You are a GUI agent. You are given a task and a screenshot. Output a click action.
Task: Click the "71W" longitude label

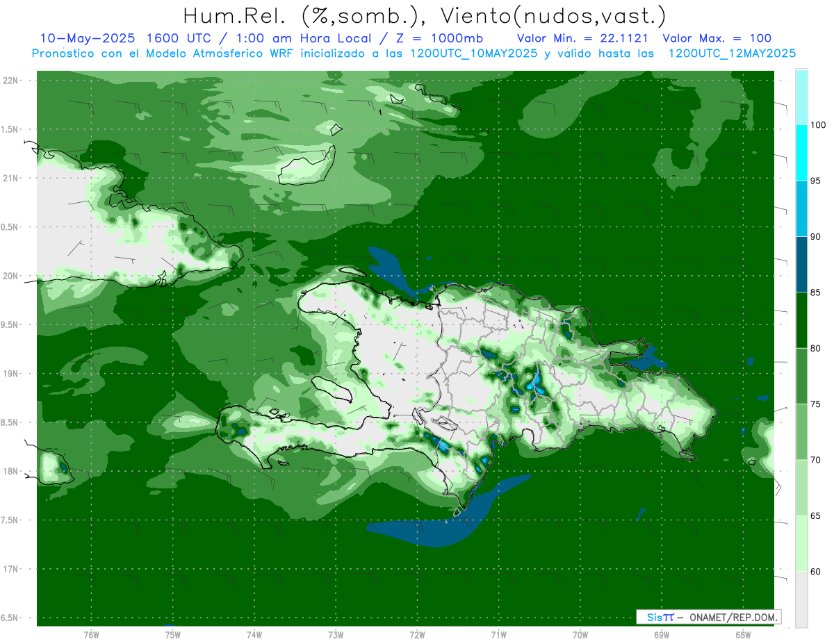(498, 634)
